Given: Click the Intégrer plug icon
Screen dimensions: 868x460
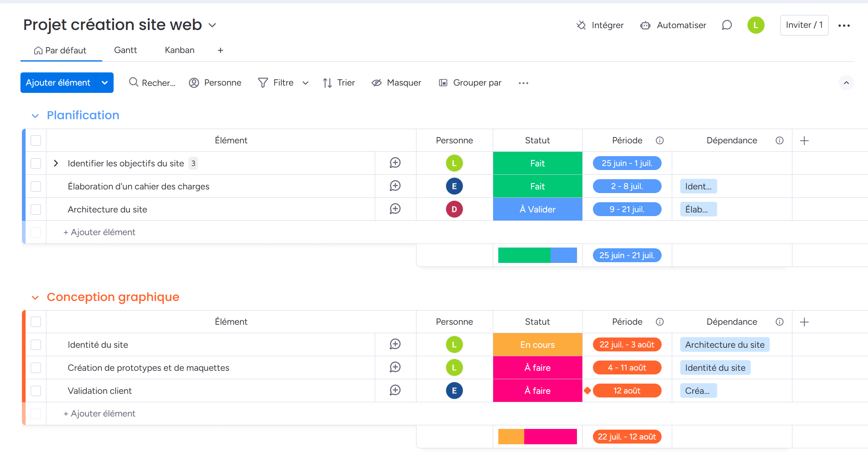Looking at the screenshot, I should [x=581, y=25].
